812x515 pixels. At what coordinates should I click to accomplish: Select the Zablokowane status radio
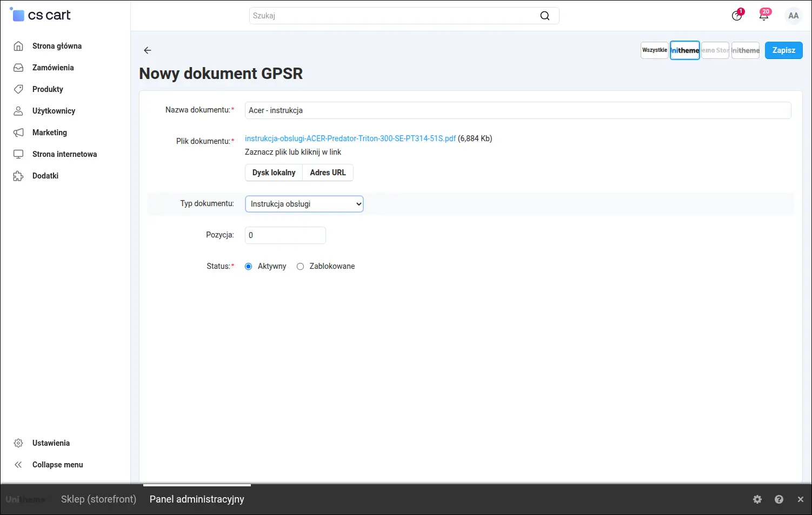coord(301,266)
